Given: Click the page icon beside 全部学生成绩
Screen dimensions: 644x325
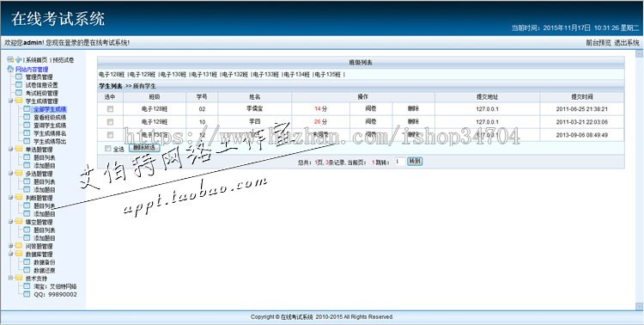Looking at the screenshot, I should [27, 109].
